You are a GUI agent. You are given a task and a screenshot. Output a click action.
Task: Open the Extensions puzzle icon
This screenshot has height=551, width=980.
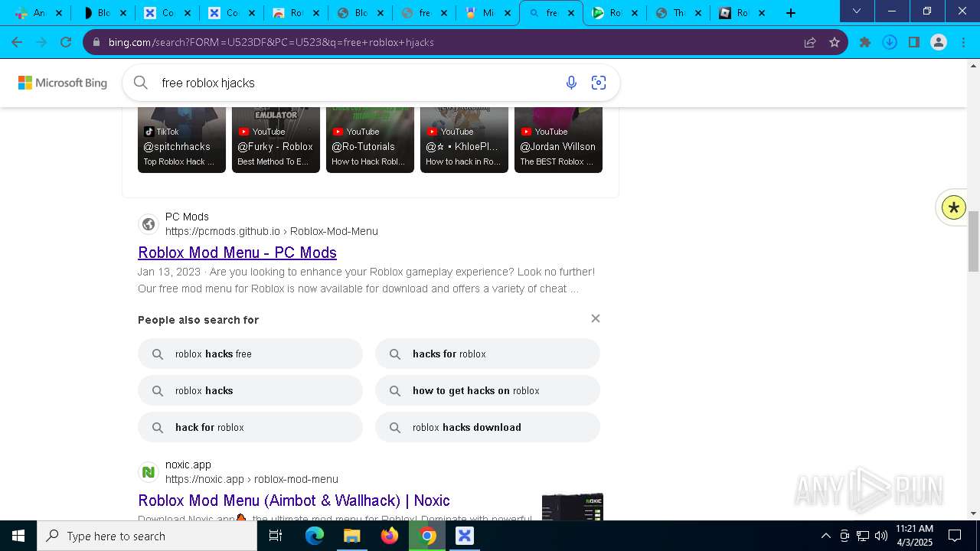point(865,43)
